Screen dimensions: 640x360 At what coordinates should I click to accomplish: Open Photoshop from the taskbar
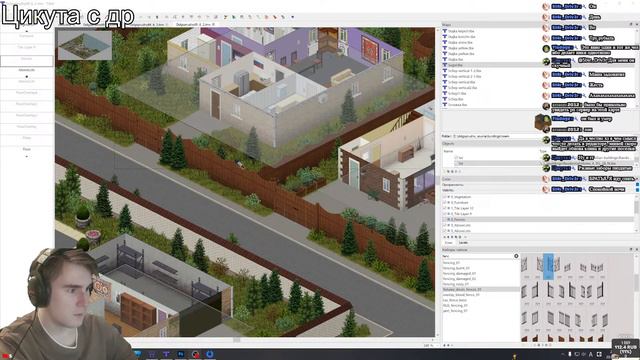point(181,354)
